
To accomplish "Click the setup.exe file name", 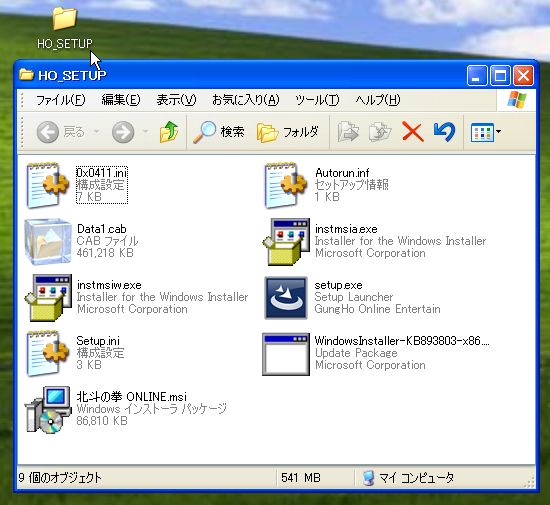I will coord(338,285).
